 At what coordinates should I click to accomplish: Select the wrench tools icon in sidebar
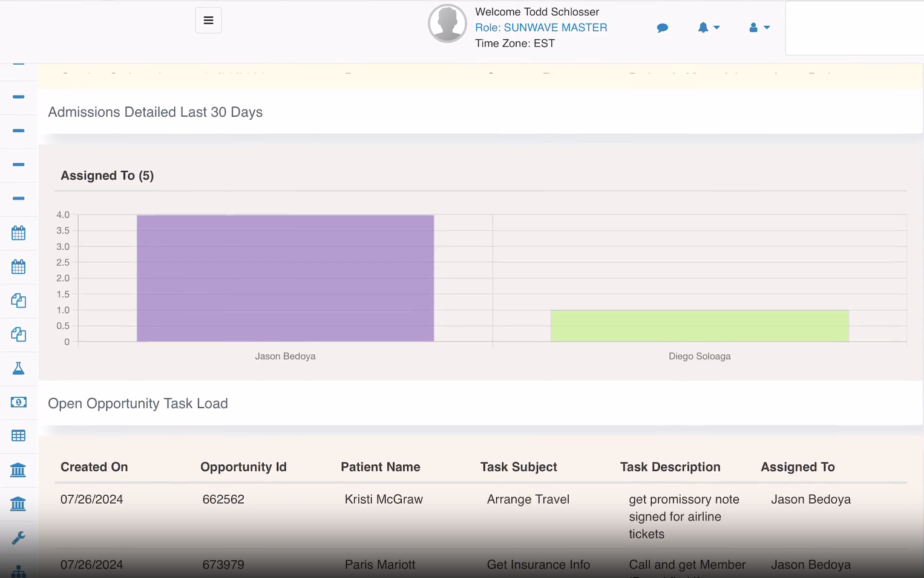(18, 537)
